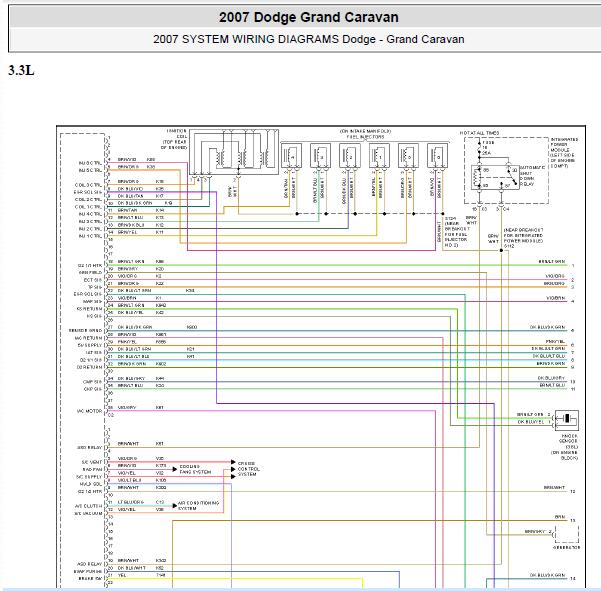Click the Automatic Shut Down Relay symbol
Viewport: 601px width, 591px height.
[x=494, y=177]
